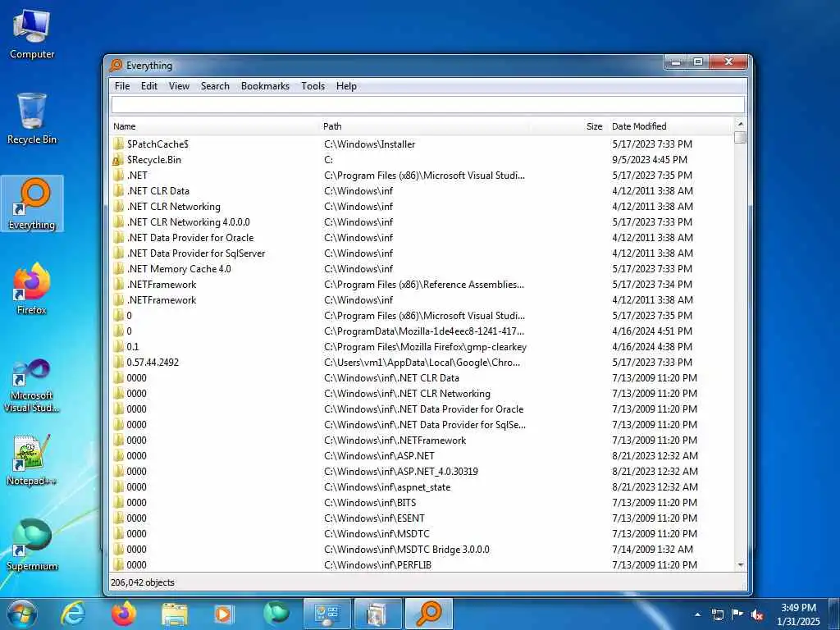Open the Search menu
840x630 pixels.
(215, 85)
